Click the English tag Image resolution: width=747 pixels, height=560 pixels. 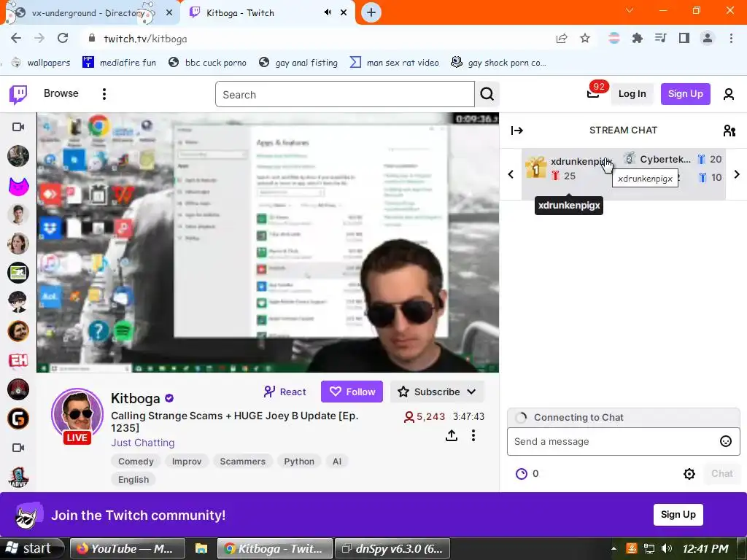pyautogui.click(x=133, y=480)
